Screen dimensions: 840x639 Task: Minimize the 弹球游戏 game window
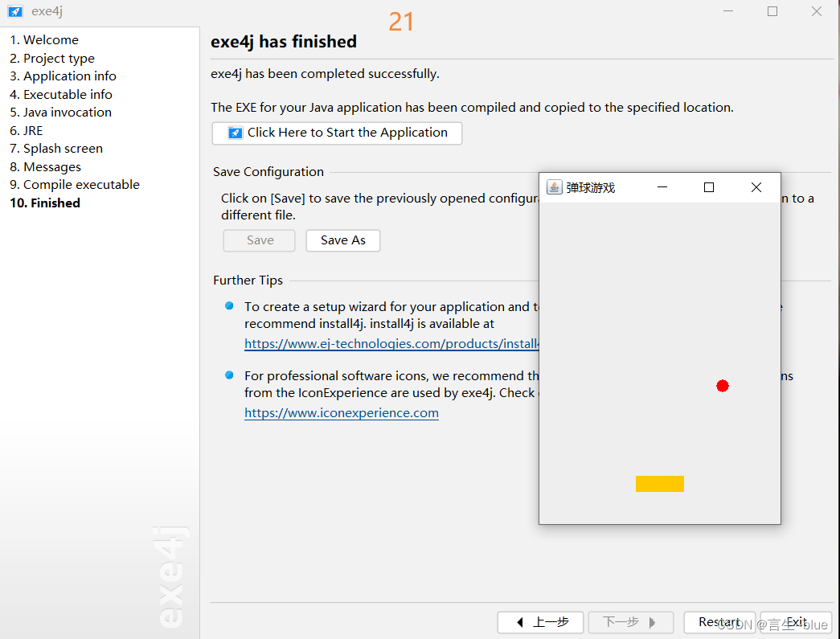pyautogui.click(x=662, y=187)
